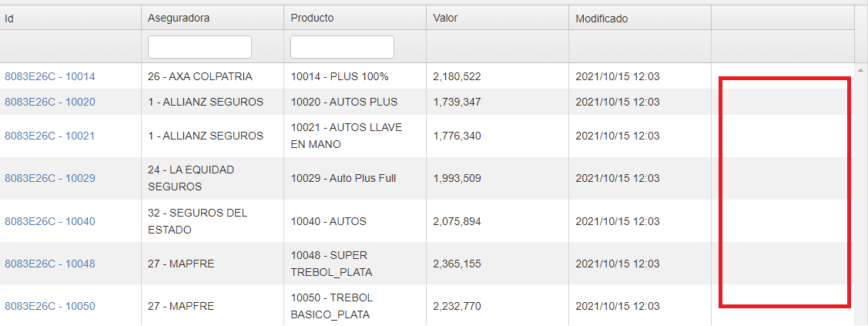Screen dimensions: 868x326
Task: Open record 8083E26C - 10029 link
Action: (50, 178)
